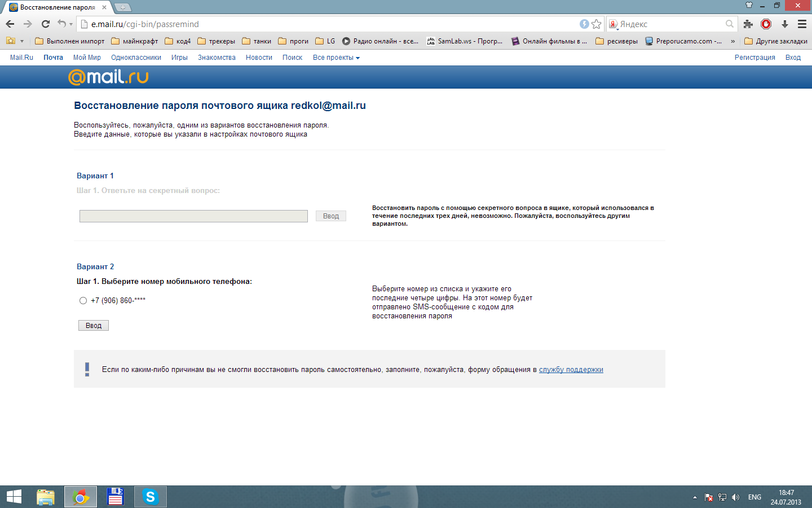Click the undo arrow icon in toolbar
This screenshot has height=508, width=812.
(x=61, y=24)
